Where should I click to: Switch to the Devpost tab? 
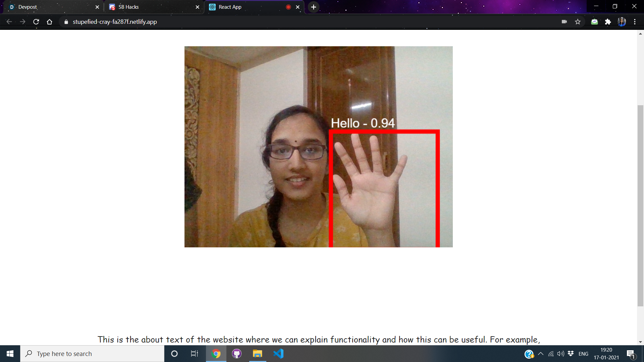(50, 7)
